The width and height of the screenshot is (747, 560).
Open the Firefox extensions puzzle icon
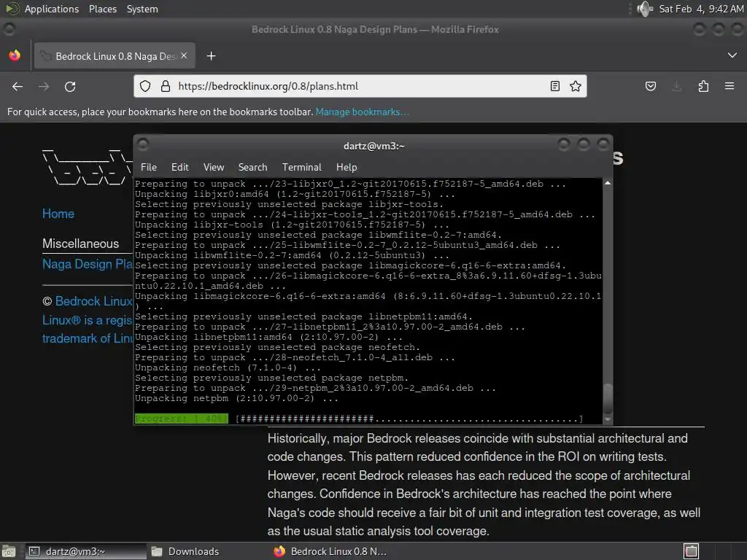coord(703,86)
